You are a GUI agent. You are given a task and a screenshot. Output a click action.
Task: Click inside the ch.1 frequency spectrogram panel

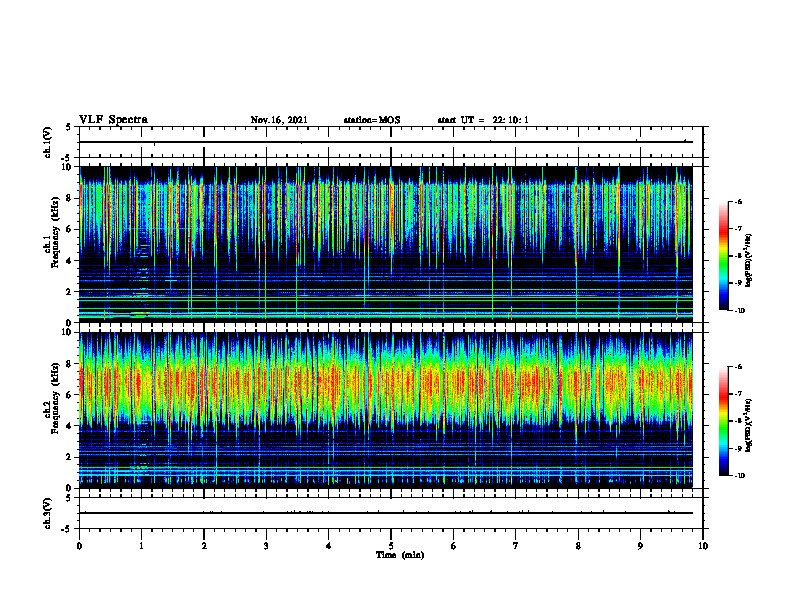(x=386, y=244)
